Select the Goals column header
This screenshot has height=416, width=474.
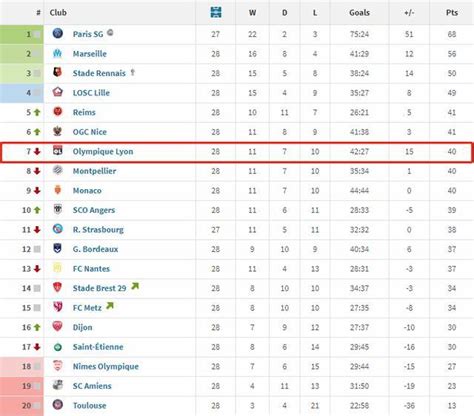click(359, 13)
